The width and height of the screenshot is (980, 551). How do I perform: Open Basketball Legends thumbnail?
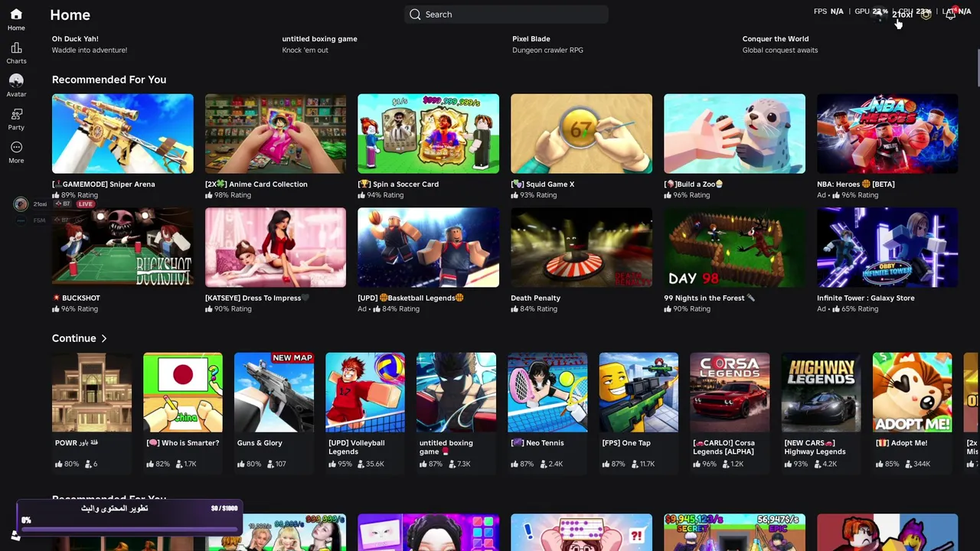(x=429, y=248)
